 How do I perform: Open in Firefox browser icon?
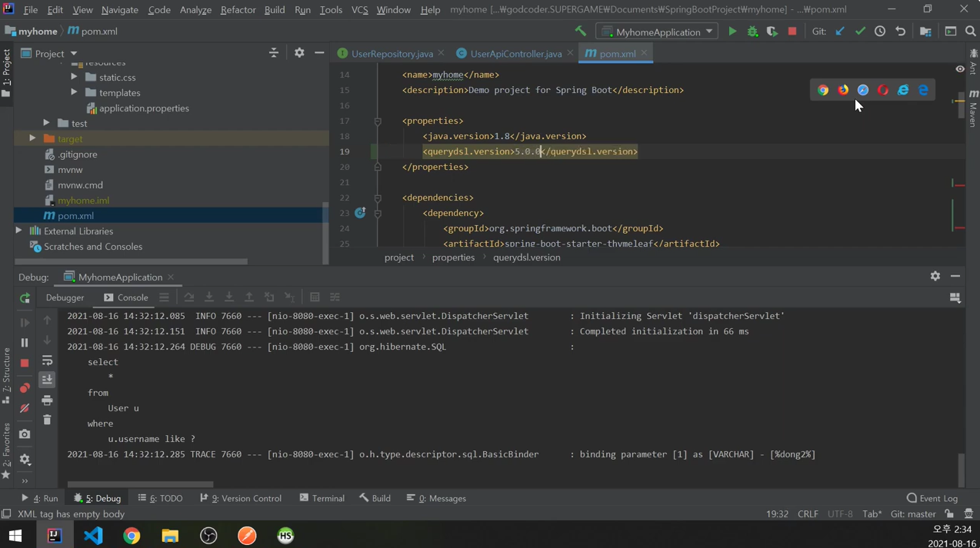[x=843, y=90]
